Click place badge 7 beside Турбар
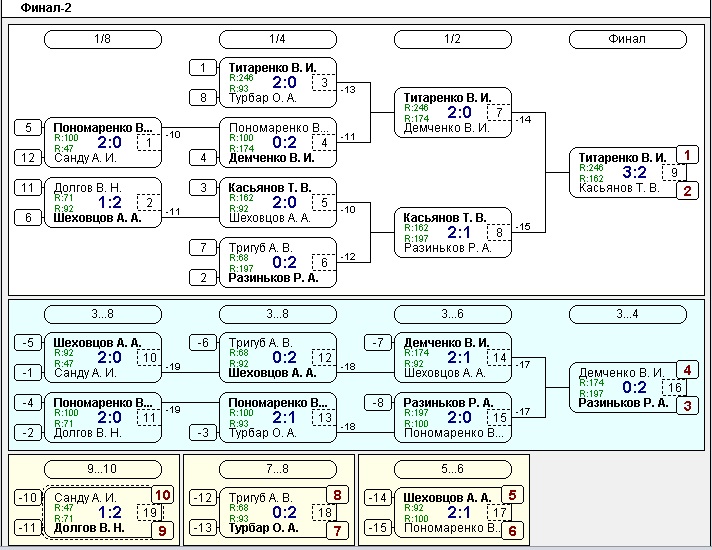The width and height of the screenshot is (712, 550). click(x=337, y=530)
